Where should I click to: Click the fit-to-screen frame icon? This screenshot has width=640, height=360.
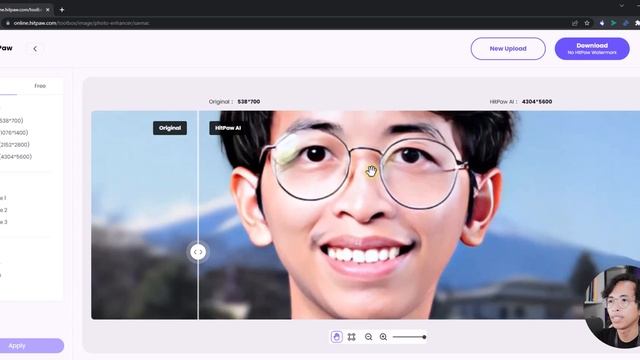(351, 337)
